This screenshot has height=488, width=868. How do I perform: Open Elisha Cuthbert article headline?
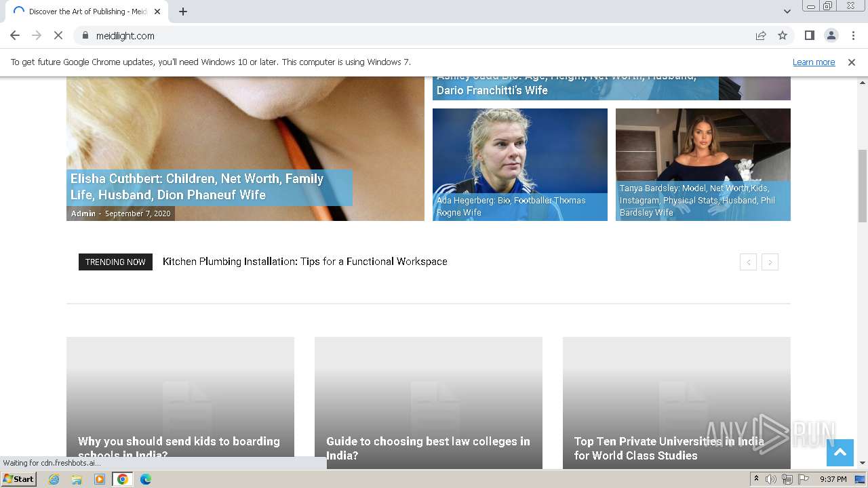(197, 186)
